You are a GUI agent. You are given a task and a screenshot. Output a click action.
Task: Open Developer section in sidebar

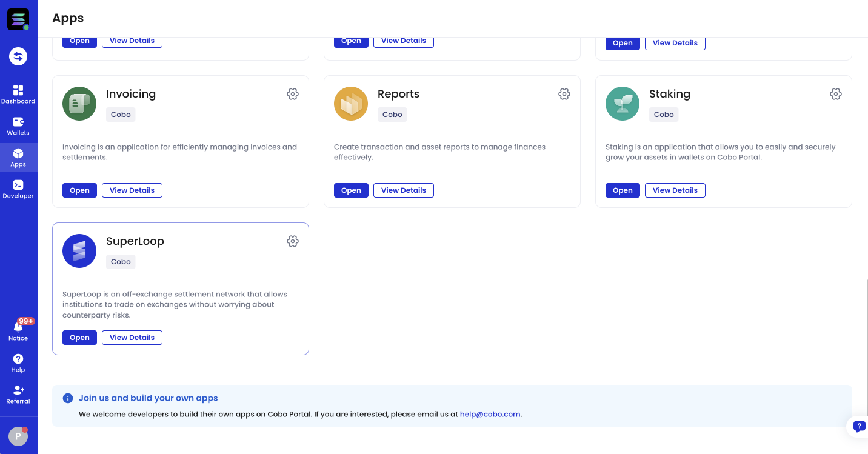tap(18, 189)
